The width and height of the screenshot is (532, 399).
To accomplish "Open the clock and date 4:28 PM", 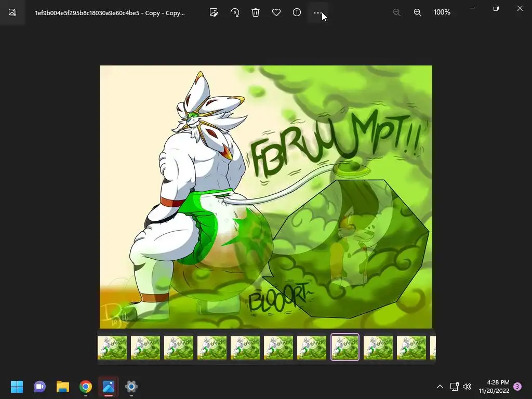I will click(494, 387).
